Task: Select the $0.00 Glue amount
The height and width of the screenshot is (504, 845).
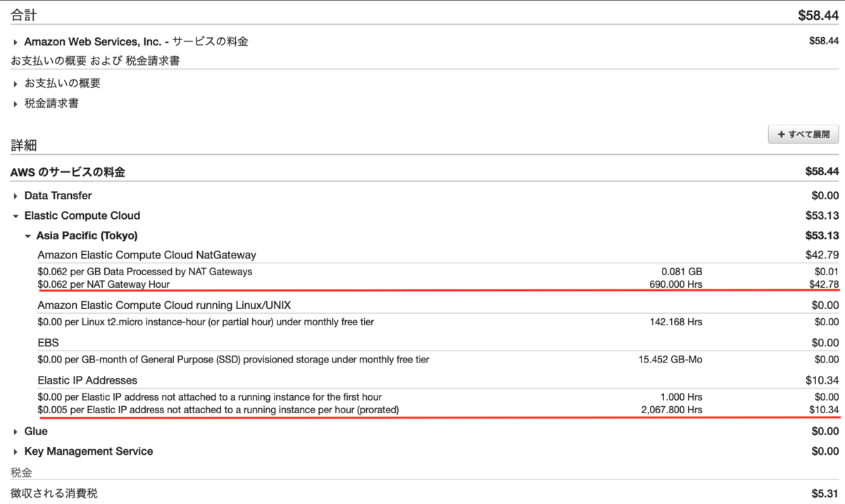Action: 825,431
